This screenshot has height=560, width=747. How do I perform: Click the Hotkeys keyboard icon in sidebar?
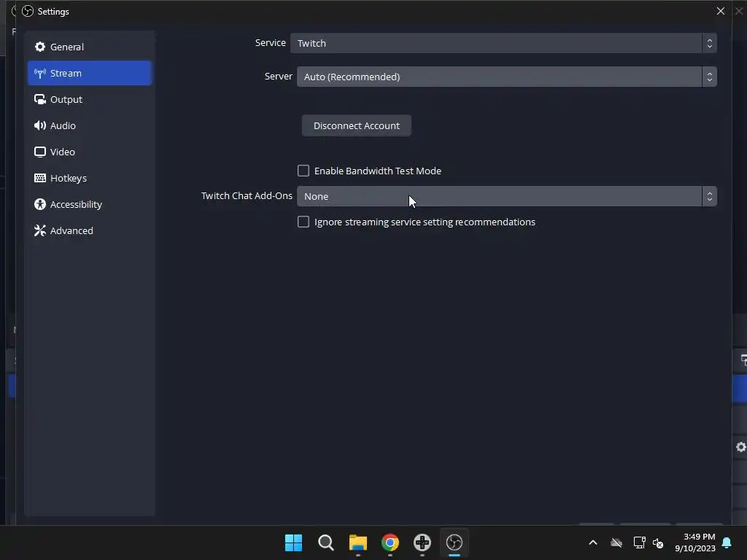point(40,178)
